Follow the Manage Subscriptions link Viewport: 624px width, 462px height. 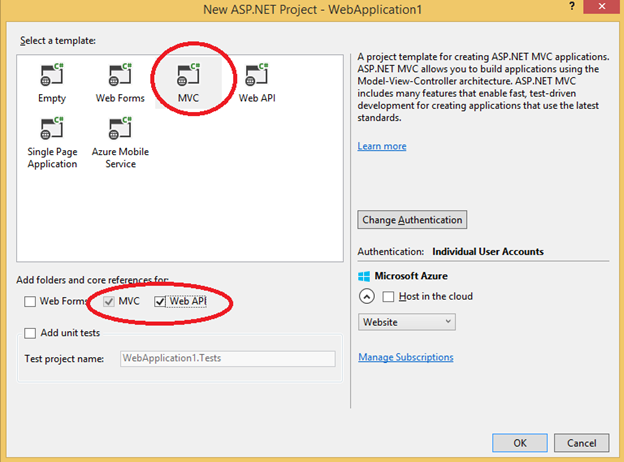pos(406,357)
